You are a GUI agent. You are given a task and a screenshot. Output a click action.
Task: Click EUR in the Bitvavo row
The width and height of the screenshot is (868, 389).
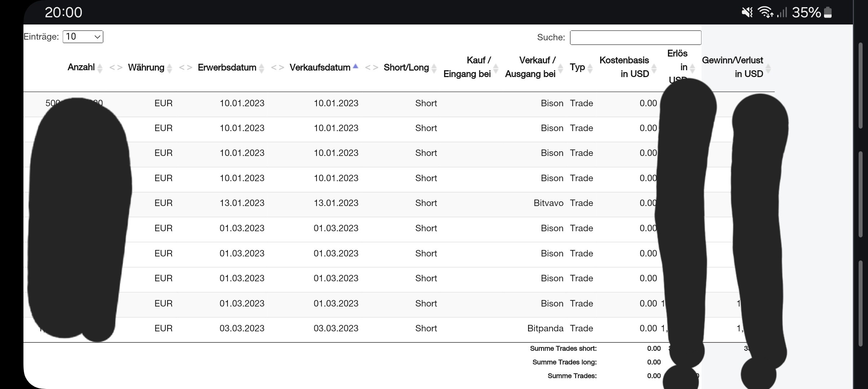pos(163,203)
